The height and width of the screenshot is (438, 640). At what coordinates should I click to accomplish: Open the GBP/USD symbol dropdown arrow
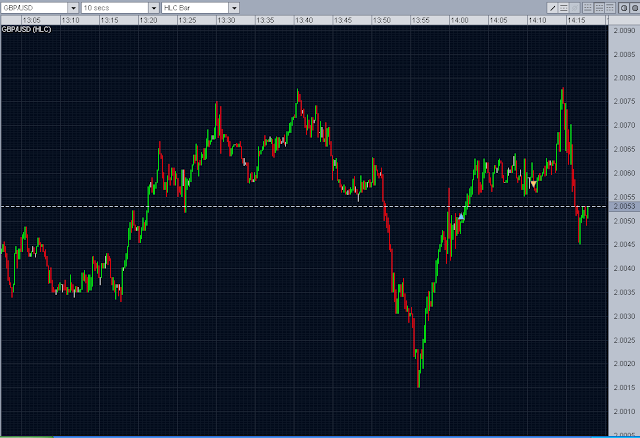(73, 8)
